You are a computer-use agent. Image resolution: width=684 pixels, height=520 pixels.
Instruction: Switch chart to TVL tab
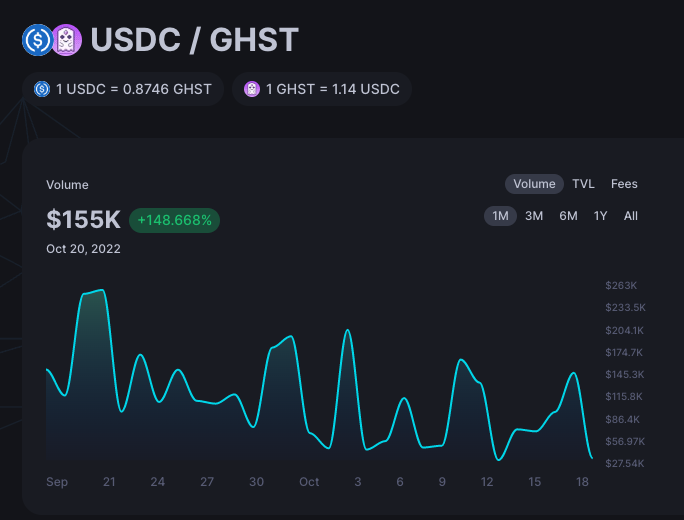tap(583, 184)
